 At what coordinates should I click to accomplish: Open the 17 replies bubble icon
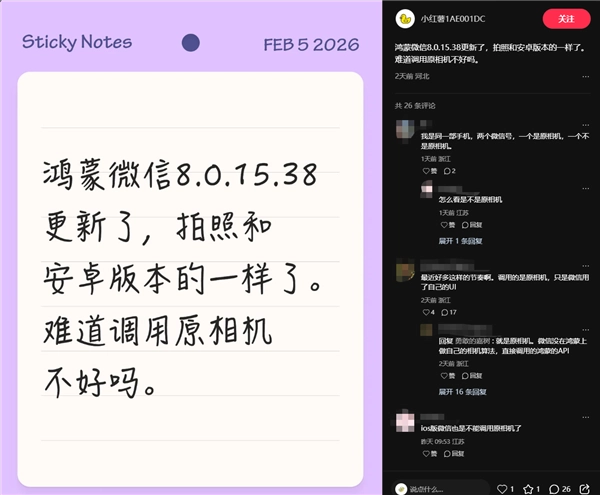449,312
